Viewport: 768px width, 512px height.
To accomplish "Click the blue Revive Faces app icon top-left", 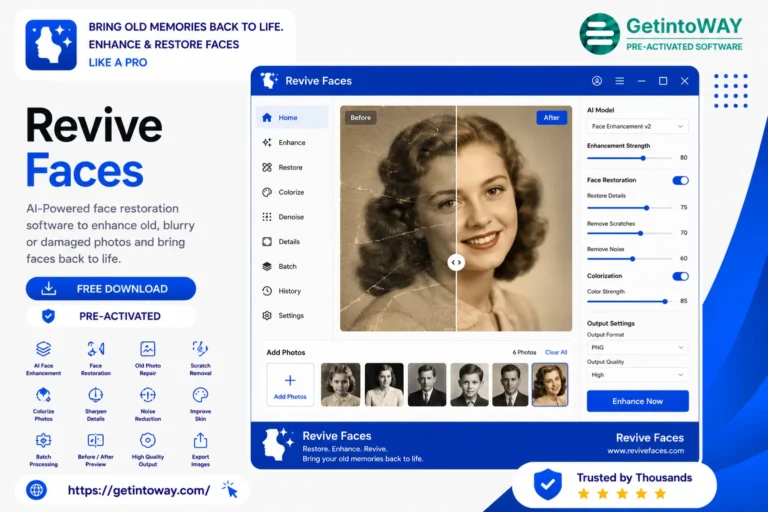I will point(51,45).
